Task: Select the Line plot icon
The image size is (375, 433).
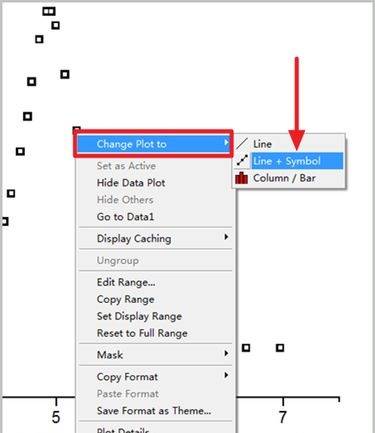Action: point(242,144)
